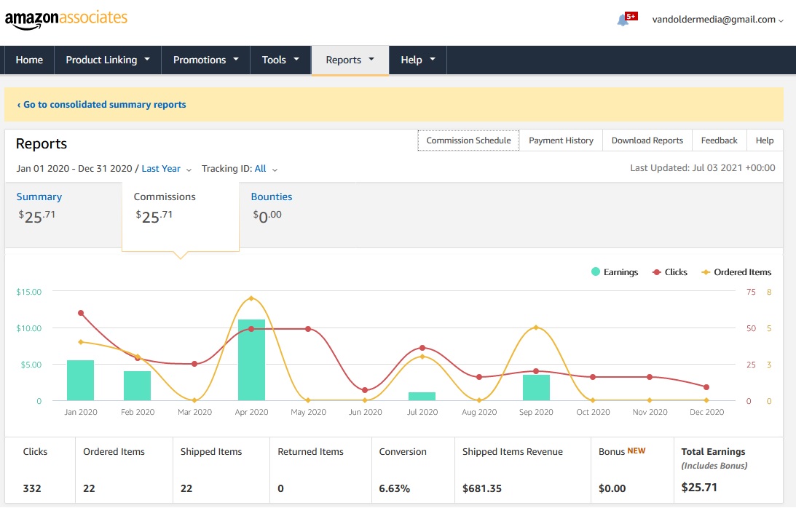796x532 pixels.
Task: Open the Feedback button
Action: pyautogui.click(x=720, y=140)
